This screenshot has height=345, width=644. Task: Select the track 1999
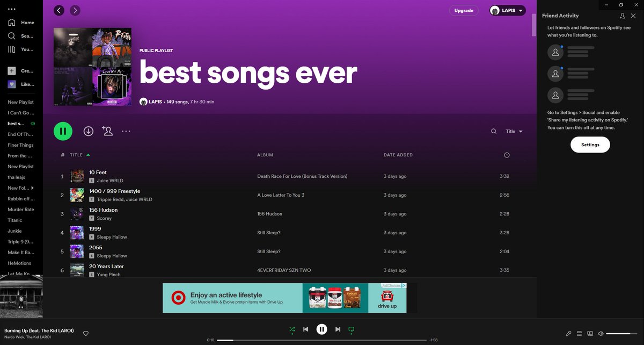95,229
